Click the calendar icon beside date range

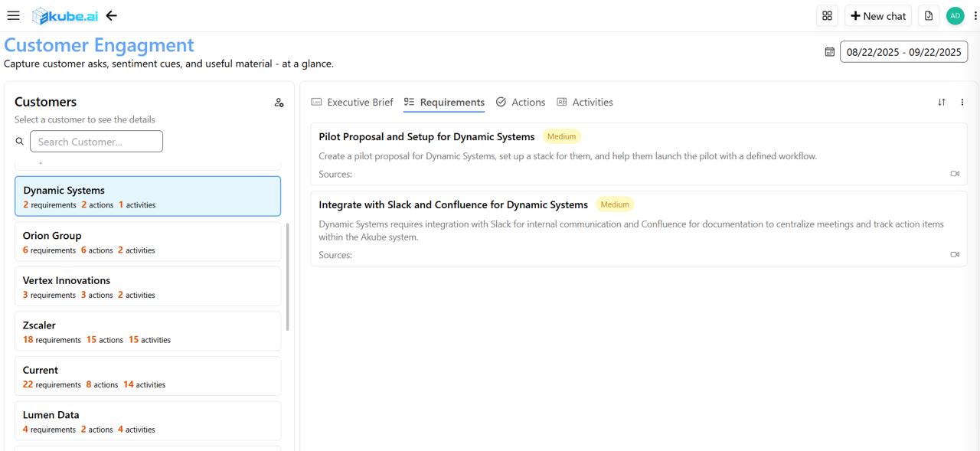[x=829, y=52]
